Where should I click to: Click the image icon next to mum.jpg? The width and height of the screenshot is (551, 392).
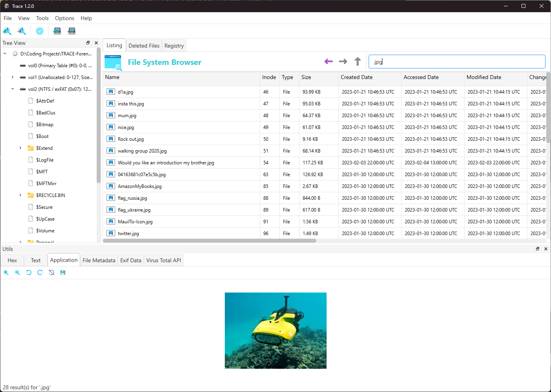[111, 115]
